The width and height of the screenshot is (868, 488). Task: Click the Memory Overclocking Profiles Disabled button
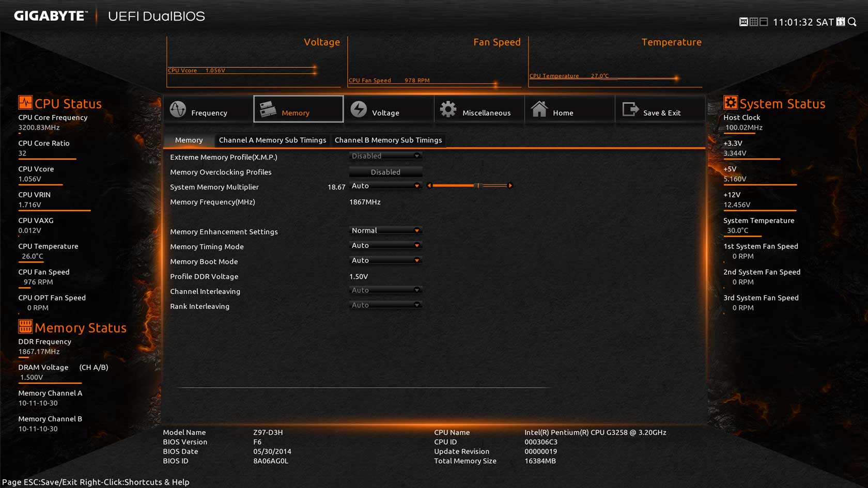[385, 172]
